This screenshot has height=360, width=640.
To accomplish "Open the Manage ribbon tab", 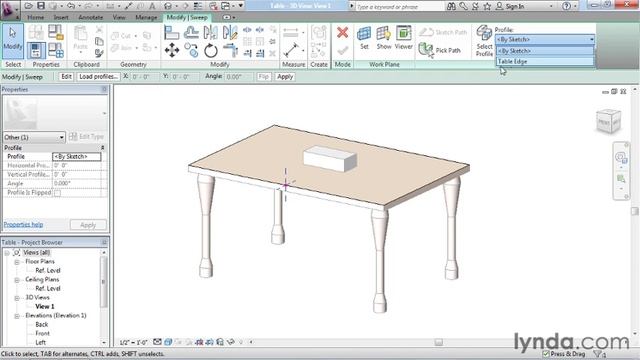I will point(146,18).
